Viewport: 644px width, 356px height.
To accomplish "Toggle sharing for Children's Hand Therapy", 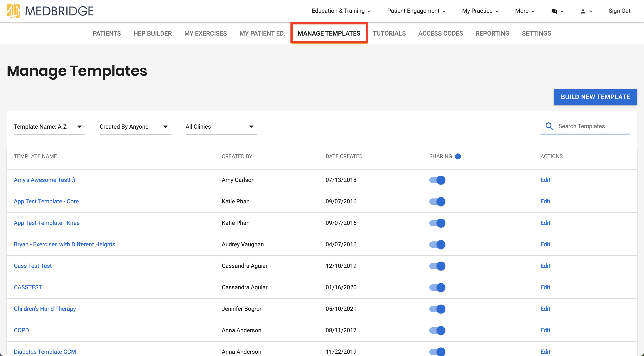I will click(x=437, y=309).
